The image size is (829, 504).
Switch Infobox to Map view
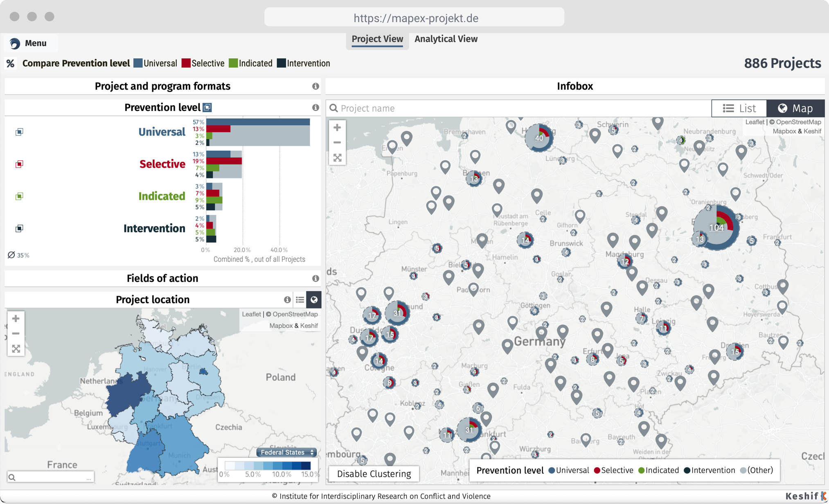tap(795, 108)
